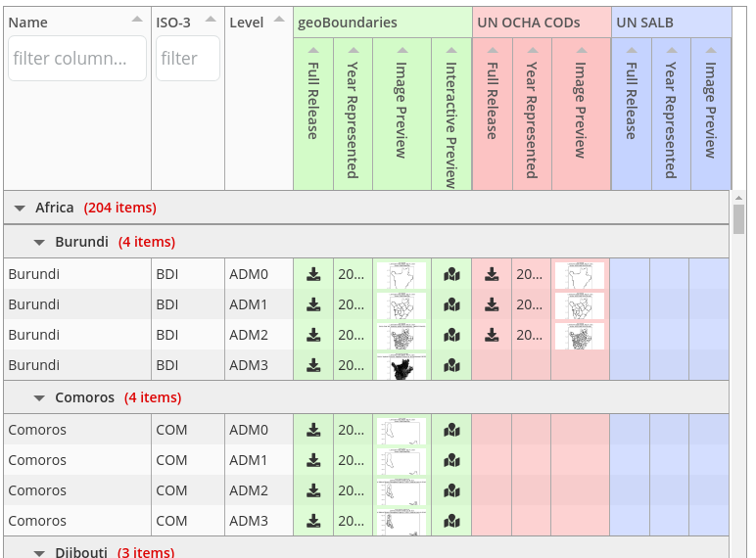Open geoBoundaries image preview for Burundi ADM2

402,336
